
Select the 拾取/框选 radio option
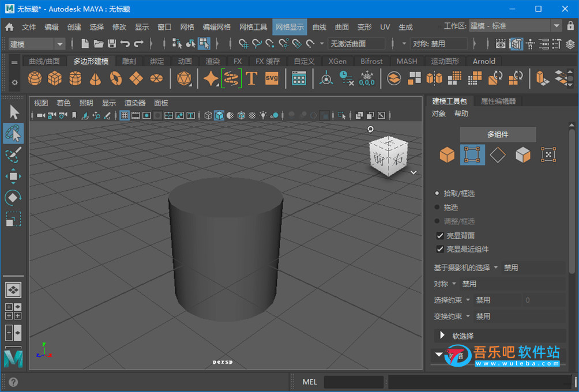click(x=437, y=194)
